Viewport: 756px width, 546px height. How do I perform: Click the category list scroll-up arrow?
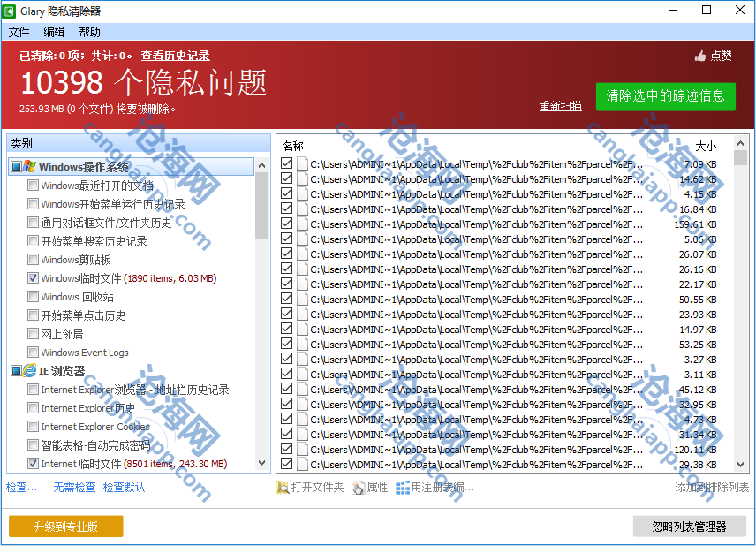(261, 165)
